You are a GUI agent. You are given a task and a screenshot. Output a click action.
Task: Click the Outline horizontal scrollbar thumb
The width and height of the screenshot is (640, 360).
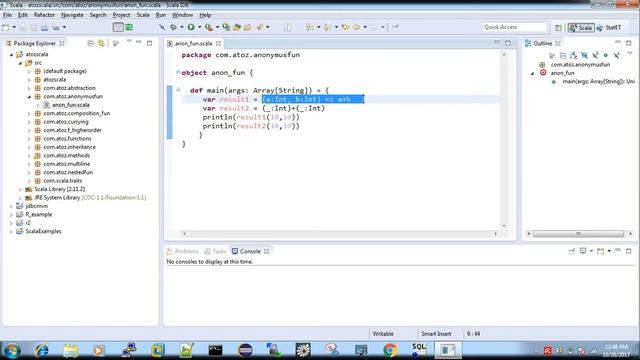(578, 234)
